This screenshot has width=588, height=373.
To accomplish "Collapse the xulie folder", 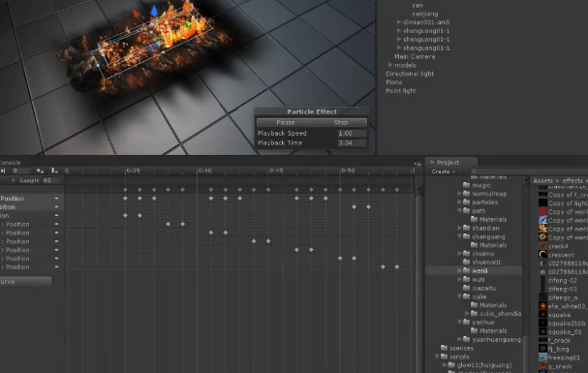I will tap(459, 296).
